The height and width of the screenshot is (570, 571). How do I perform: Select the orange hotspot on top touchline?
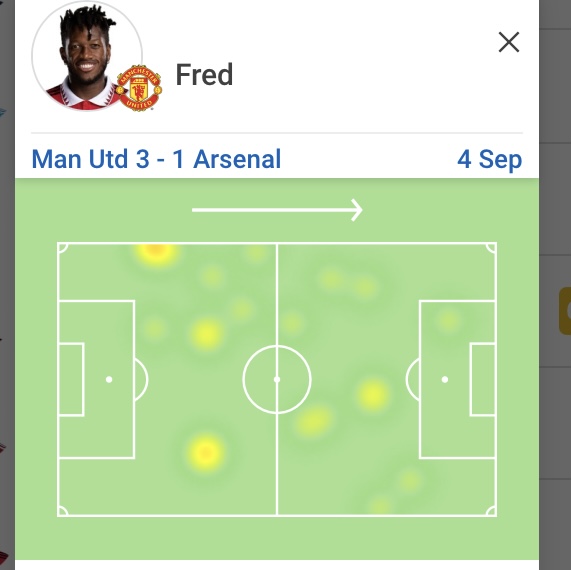click(157, 252)
